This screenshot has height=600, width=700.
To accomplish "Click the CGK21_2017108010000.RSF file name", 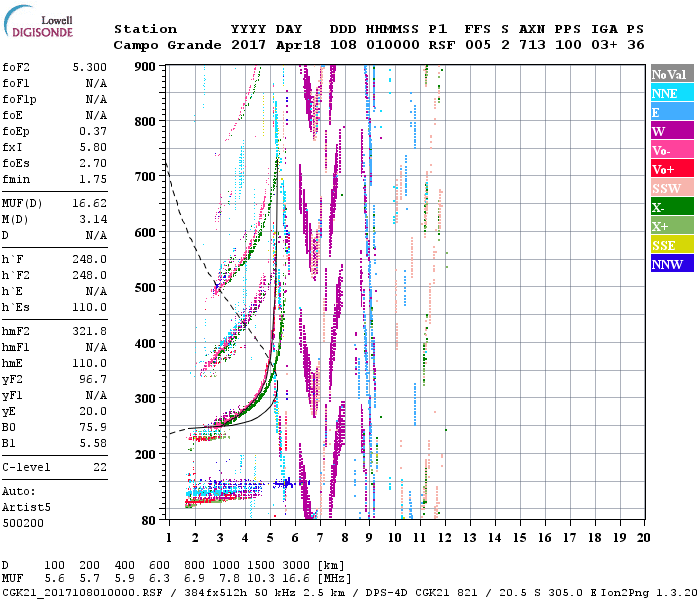I will (x=82, y=592).
